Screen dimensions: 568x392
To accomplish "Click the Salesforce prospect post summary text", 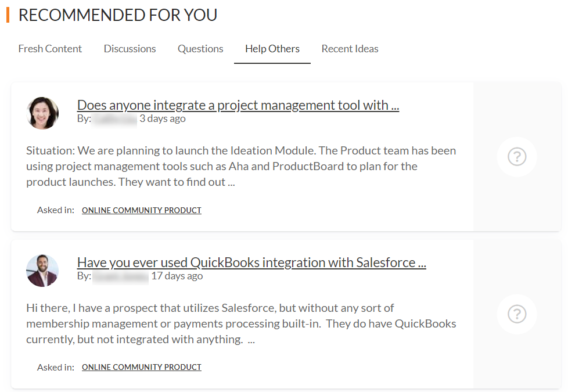I will (x=241, y=323).
